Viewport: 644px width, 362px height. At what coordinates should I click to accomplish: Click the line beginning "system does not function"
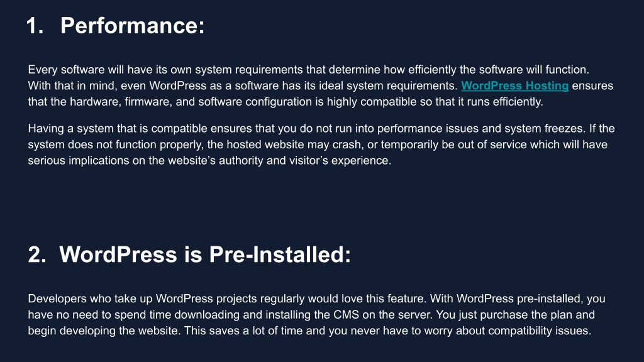pyautogui.click(x=318, y=145)
